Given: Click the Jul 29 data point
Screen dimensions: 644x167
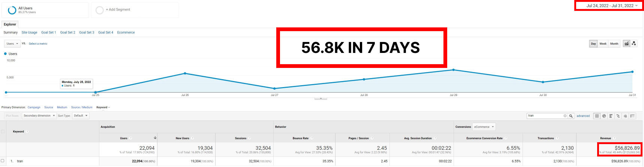Looking at the screenshot, I should 454,70.
